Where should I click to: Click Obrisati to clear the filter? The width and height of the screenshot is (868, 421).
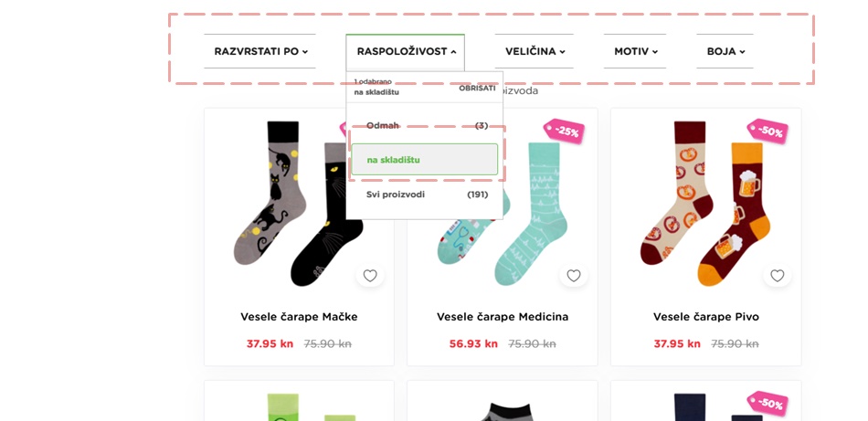click(477, 88)
